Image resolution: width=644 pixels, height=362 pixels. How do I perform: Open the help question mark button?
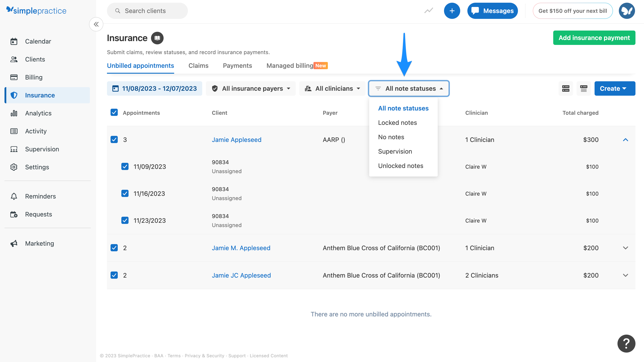pos(626,344)
